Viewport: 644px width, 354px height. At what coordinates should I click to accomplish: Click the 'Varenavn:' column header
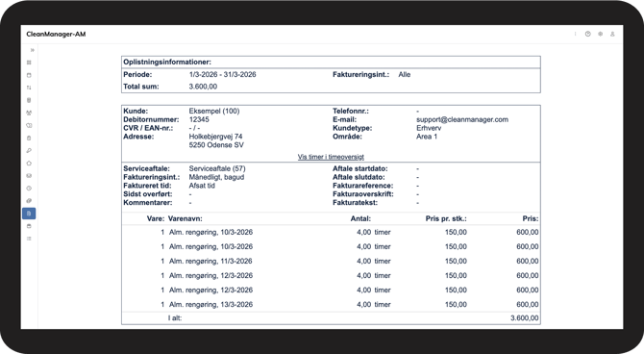pyautogui.click(x=185, y=218)
